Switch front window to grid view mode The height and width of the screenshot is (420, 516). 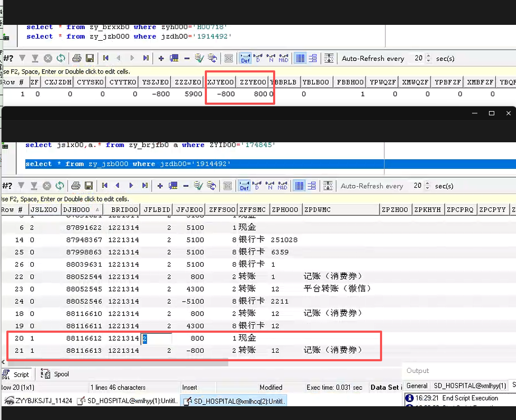(x=299, y=186)
